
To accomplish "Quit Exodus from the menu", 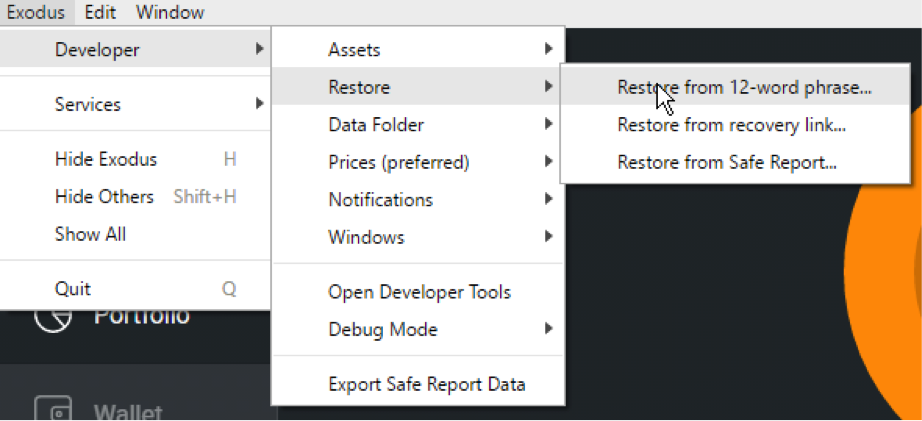I will 135,289.
